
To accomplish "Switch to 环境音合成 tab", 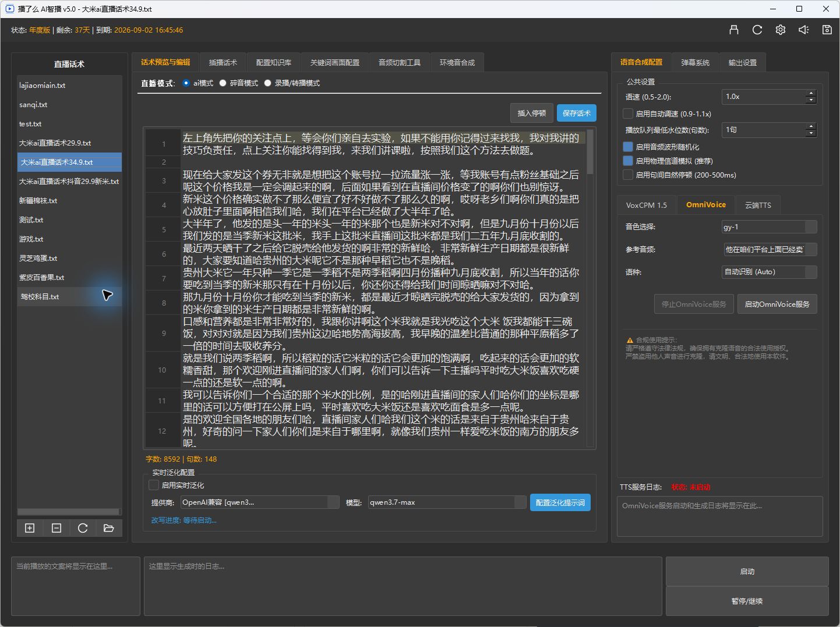I will [457, 62].
